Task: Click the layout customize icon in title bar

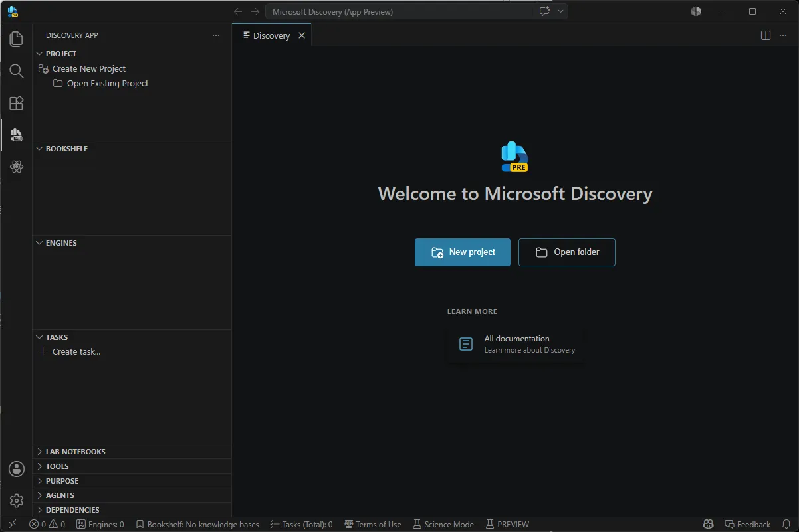Action: coord(696,11)
